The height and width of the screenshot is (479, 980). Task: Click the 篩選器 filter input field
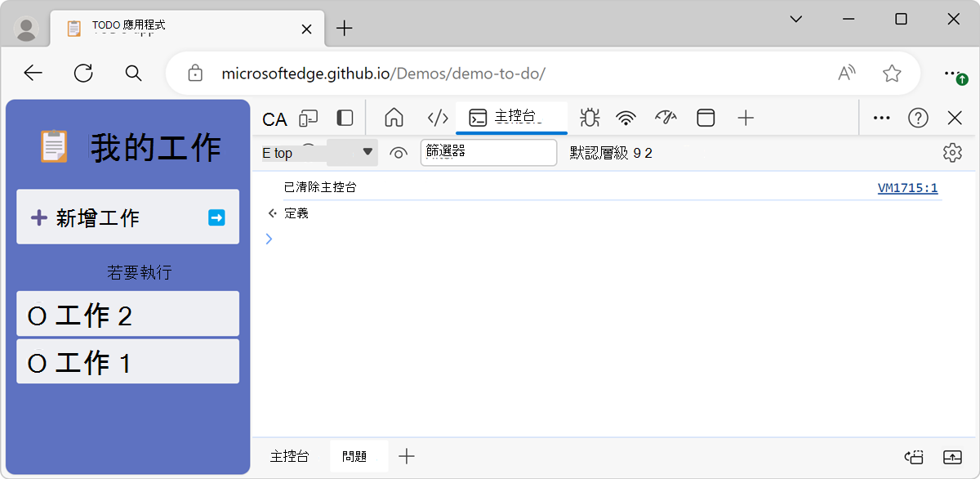pyautogui.click(x=488, y=153)
